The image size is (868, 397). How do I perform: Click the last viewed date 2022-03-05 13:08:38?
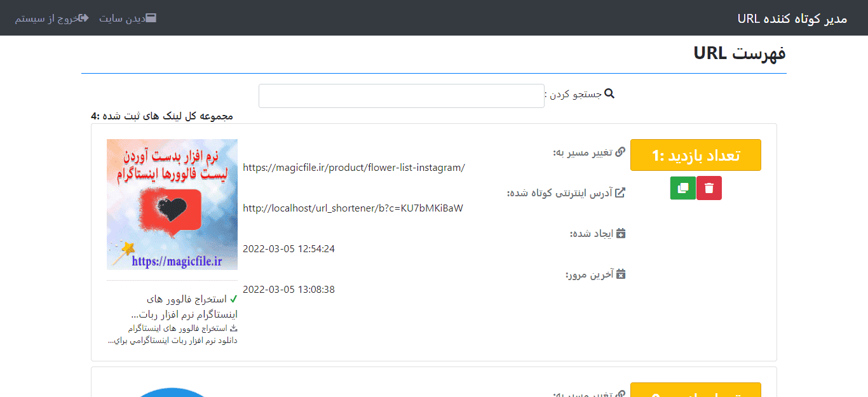coord(288,290)
